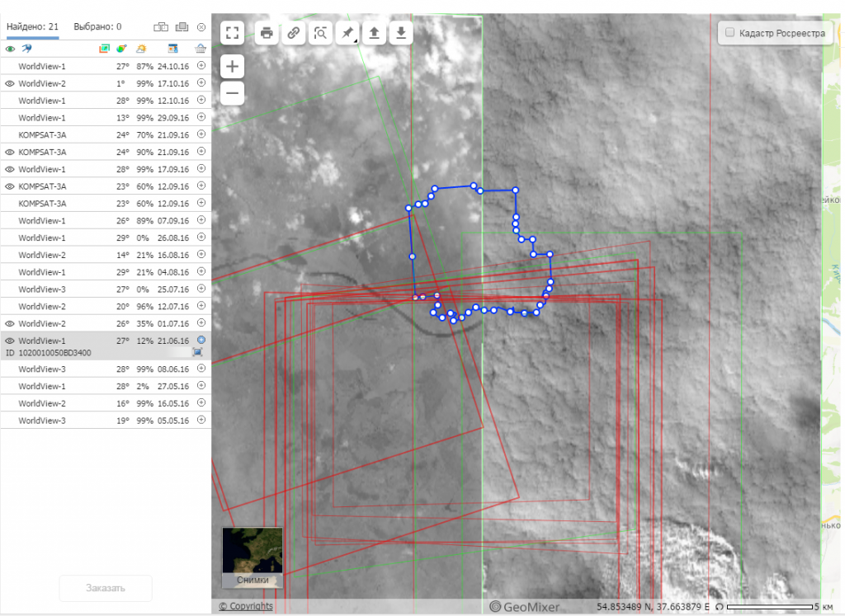The image size is (845, 616).
Task: Clear results with the circled X icon
Action: (x=201, y=27)
